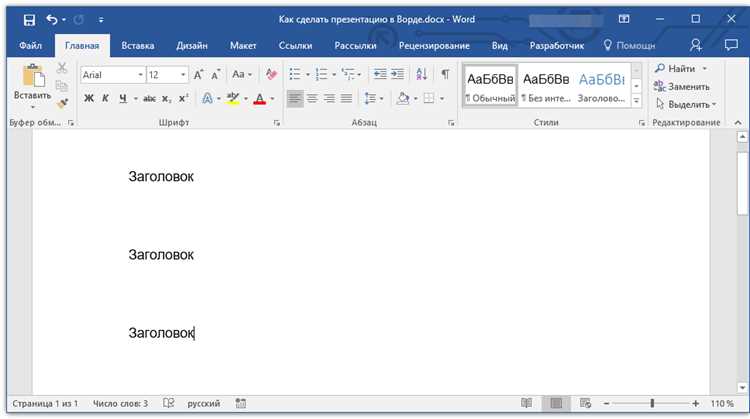Save the document with the floppy icon

tap(29, 20)
